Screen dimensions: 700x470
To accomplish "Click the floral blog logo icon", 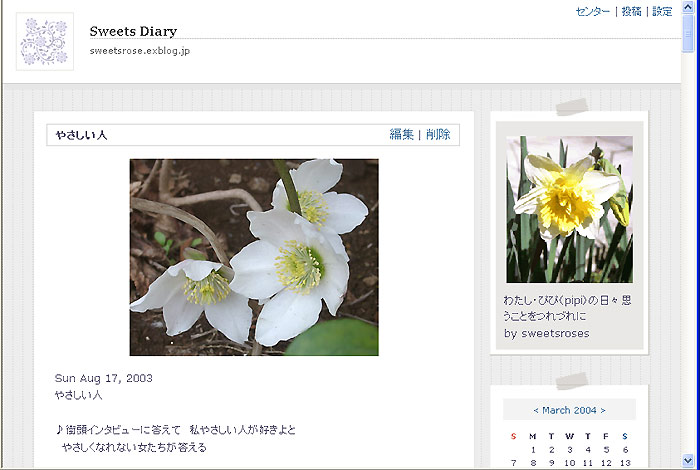I will pos(45,42).
